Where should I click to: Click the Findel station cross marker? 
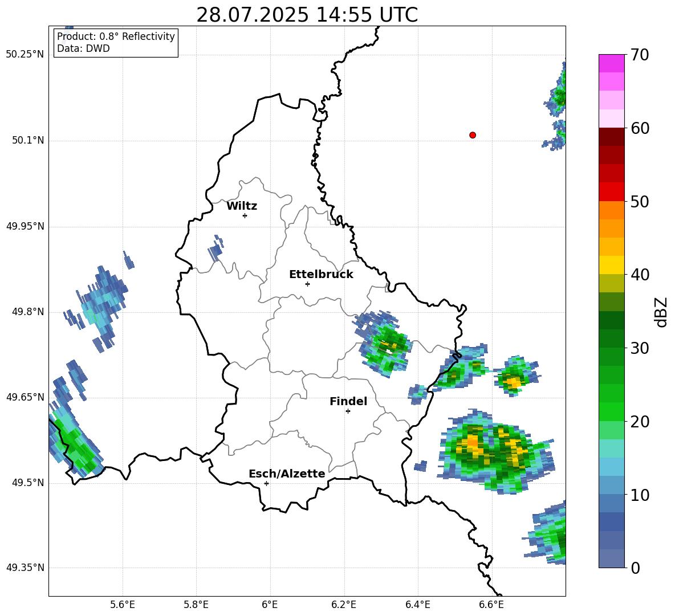[x=348, y=411]
